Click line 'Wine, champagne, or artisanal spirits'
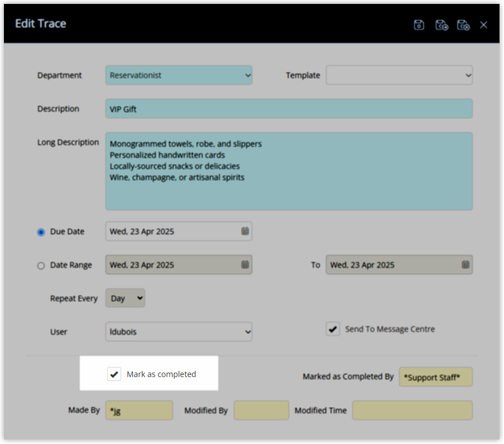504x444 pixels. 177,177
